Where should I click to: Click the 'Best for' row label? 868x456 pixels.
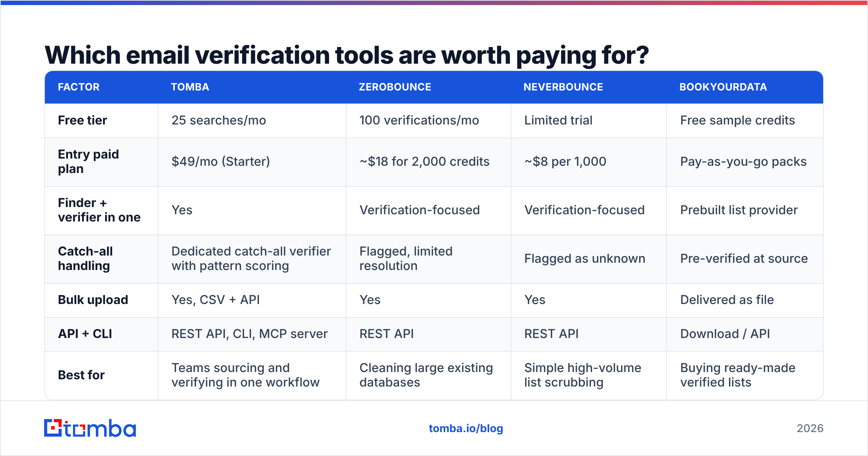(x=81, y=375)
